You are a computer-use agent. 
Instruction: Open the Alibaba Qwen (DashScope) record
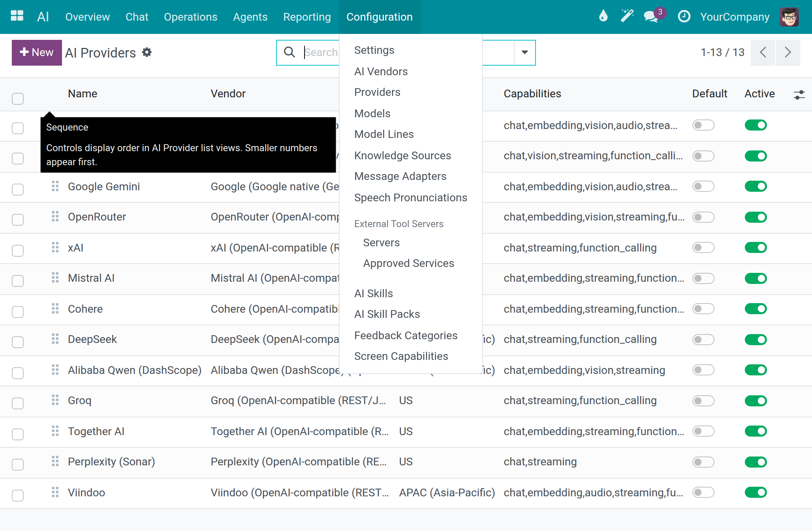tap(134, 370)
